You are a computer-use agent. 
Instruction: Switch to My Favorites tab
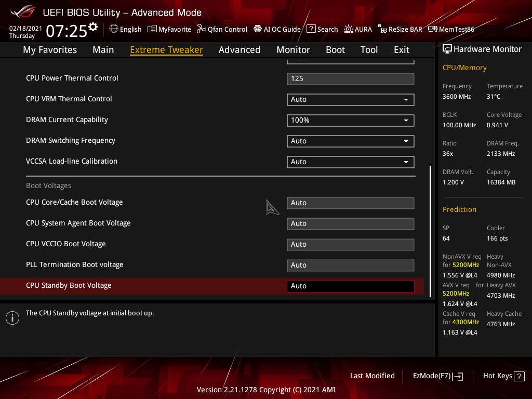point(50,50)
